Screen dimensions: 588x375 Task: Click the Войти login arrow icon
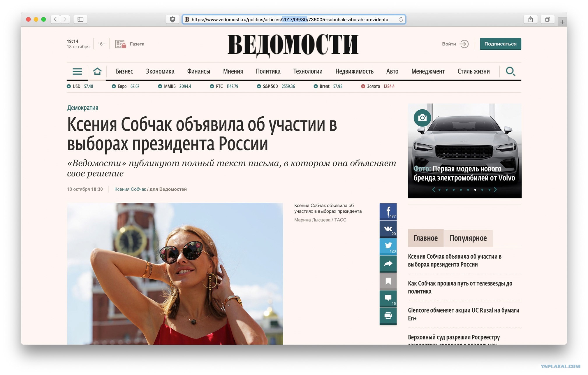[x=464, y=44]
